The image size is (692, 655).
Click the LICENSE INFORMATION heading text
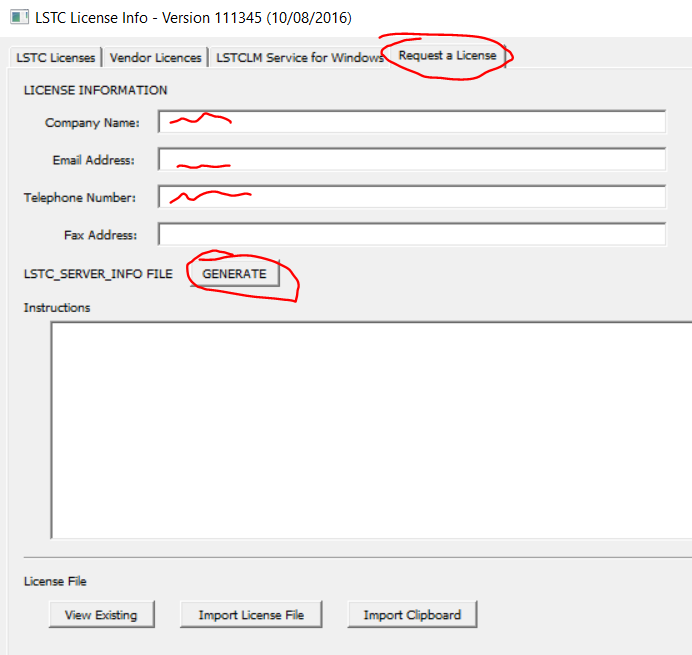click(x=96, y=90)
